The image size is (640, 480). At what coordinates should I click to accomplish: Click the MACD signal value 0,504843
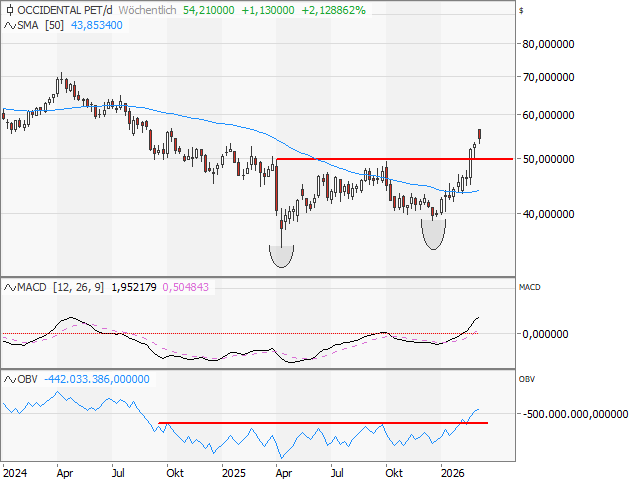(186, 287)
